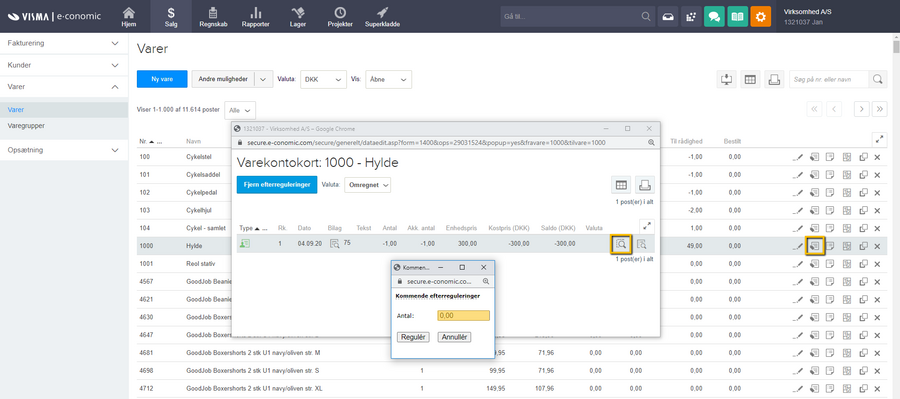
Task: Open the Rapporter menu
Action: (255, 17)
